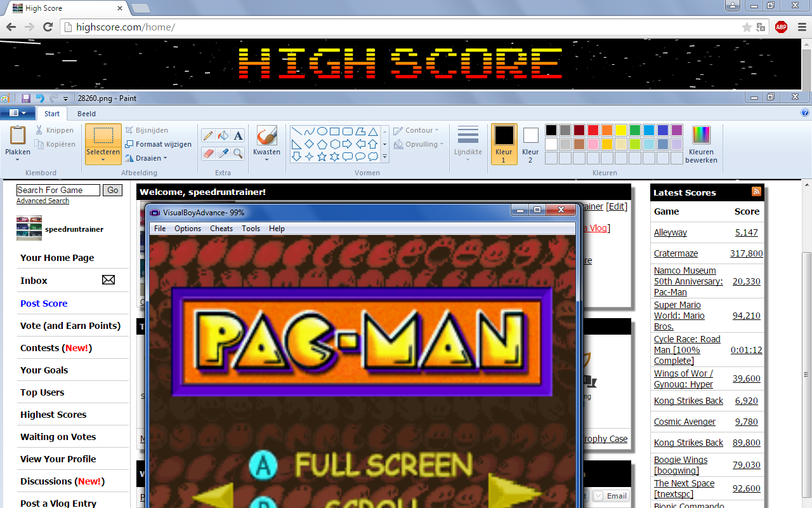Select Kleur 1 as the active color
This screenshot has height=508, width=812.
[x=504, y=144]
